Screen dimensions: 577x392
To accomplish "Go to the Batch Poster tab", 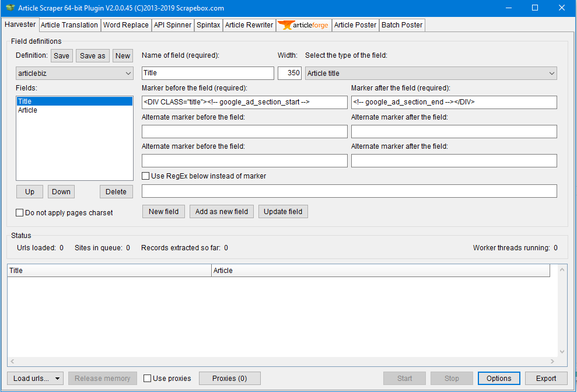I will [402, 25].
